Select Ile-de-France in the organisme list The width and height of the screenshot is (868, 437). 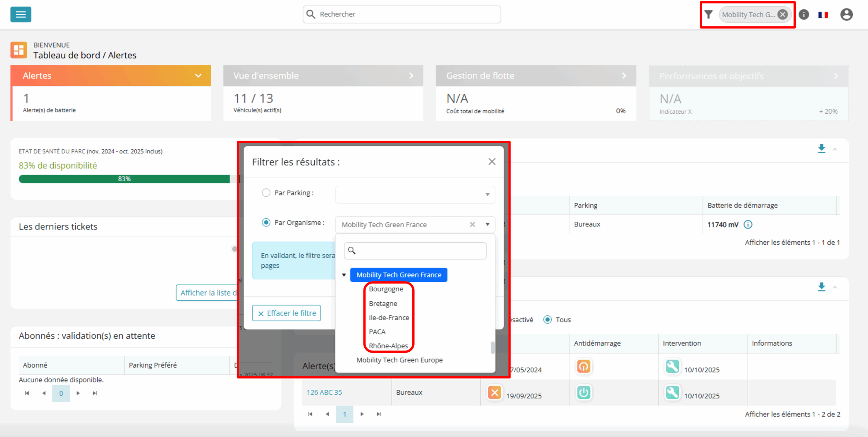(389, 318)
